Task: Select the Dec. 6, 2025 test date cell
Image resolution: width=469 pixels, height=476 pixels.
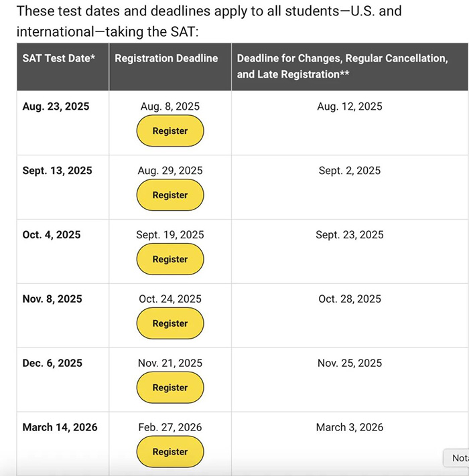Action: (52, 363)
